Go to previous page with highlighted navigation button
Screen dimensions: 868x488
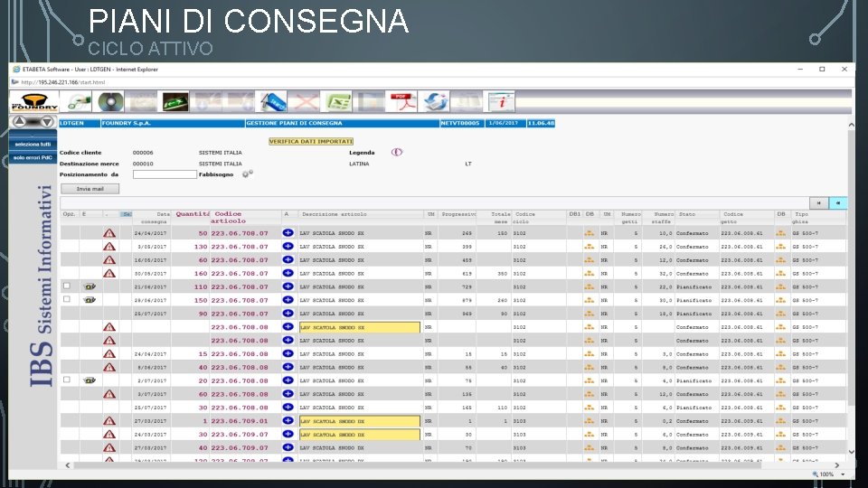pos(838,203)
